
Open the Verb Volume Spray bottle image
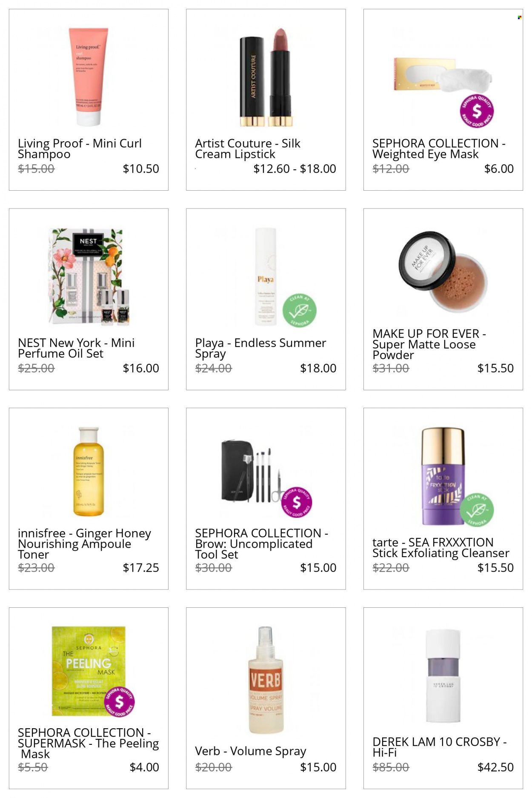pos(266,681)
